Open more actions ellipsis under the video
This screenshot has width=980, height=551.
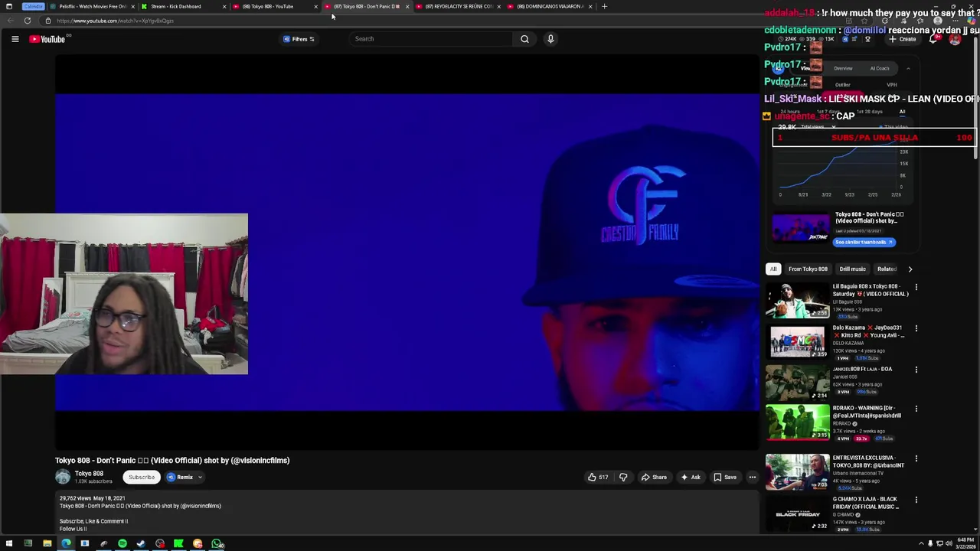tap(752, 478)
